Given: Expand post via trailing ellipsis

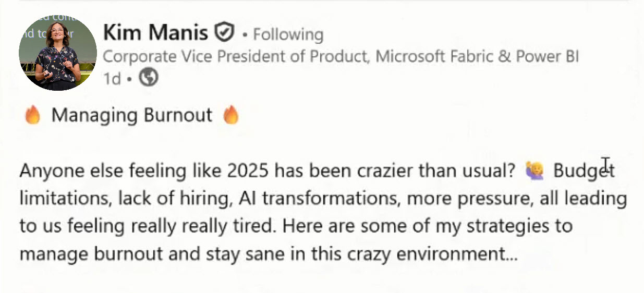Looking at the screenshot, I should tap(511, 254).
